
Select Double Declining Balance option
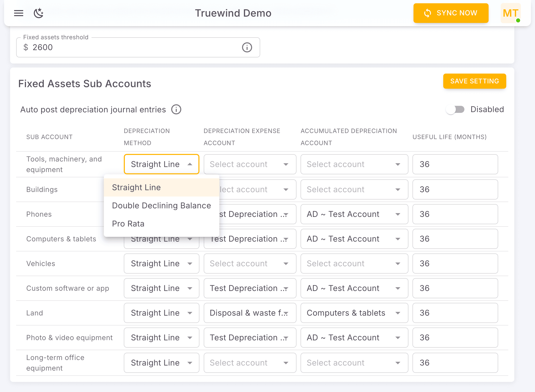click(161, 206)
